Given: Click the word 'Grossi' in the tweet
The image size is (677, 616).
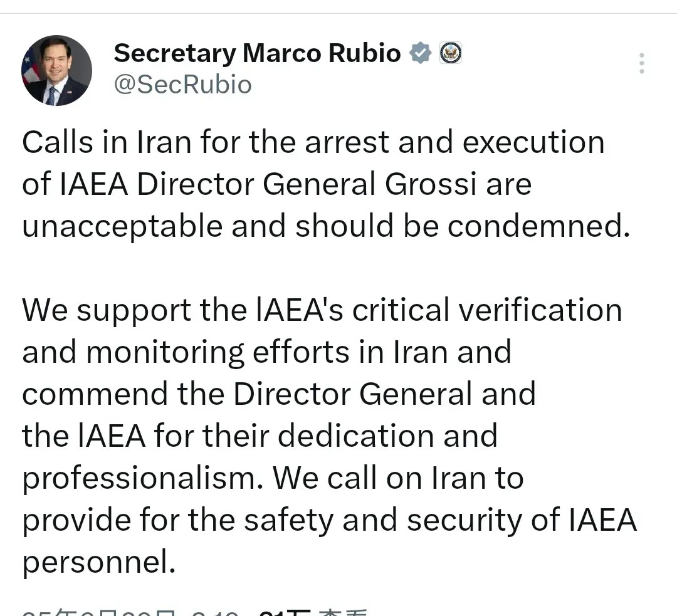Looking at the screenshot, I should pyautogui.click(x=431, y=184).
